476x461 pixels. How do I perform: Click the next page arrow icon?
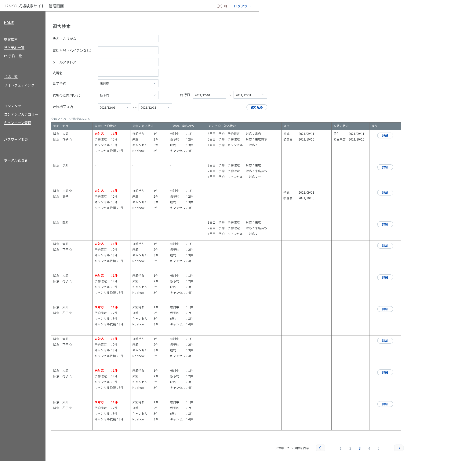click(399, 448)
